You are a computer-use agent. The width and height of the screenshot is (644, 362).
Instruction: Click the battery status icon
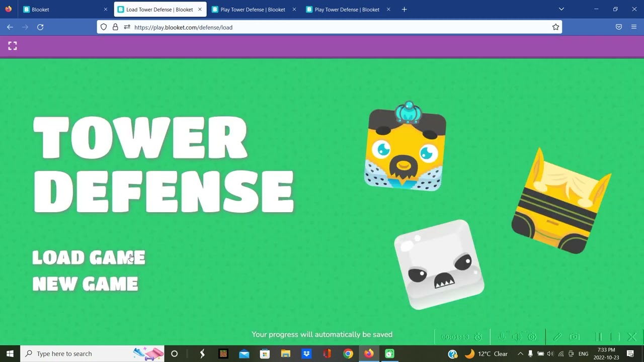tap(540, 354)
